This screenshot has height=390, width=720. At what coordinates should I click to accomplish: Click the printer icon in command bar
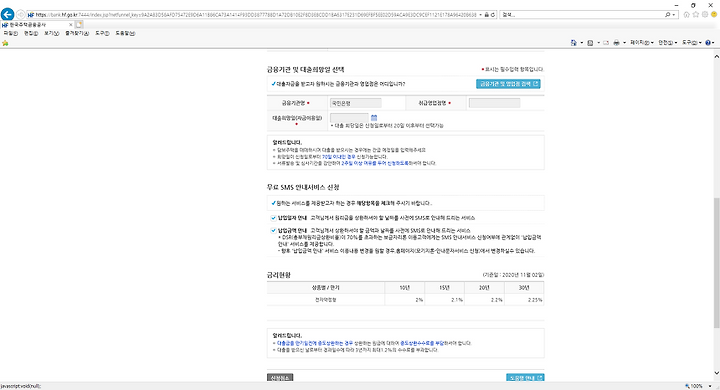[616, 43]
